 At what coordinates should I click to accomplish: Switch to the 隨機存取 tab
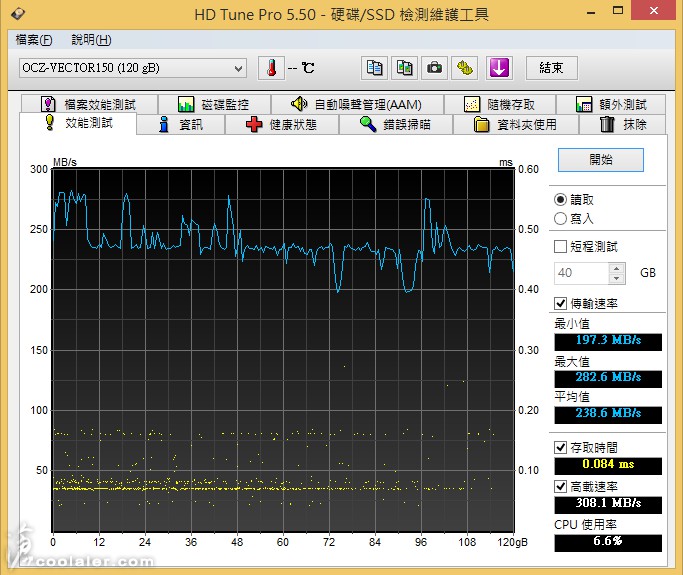point(500,105)
